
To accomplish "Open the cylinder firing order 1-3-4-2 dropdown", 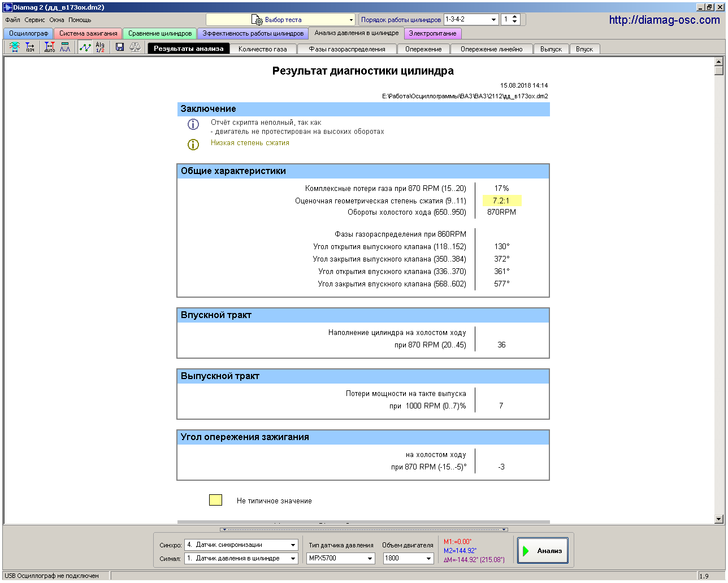I will point(493,19).
